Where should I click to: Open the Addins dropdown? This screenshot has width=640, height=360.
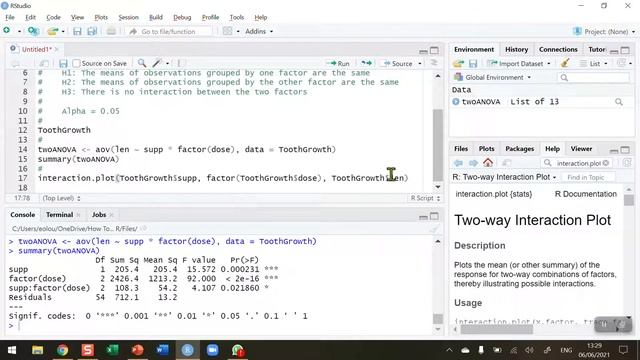[259, 31]
